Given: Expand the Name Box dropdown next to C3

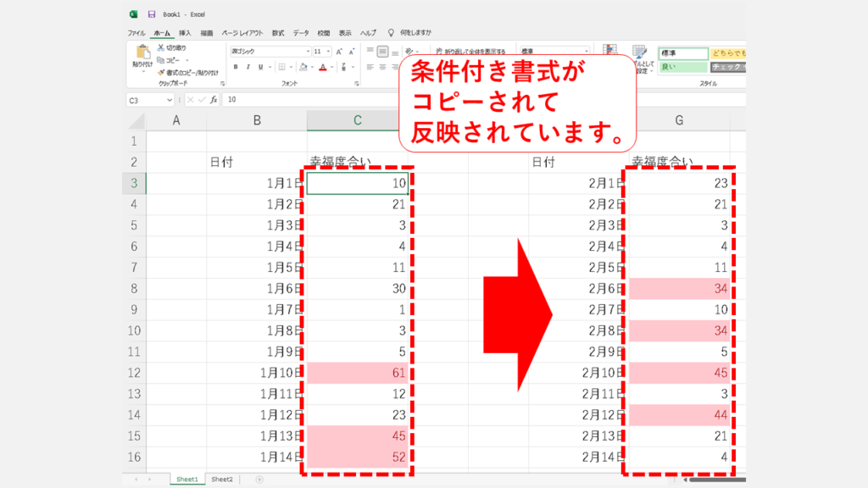Looking at the screenshot, I should (170, 100).
